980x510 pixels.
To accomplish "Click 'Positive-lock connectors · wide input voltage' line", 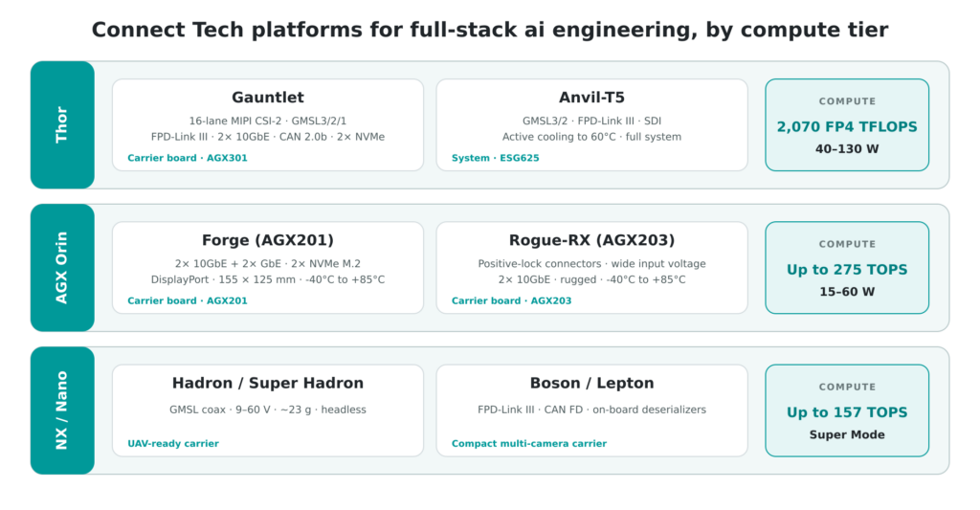I will [x=591, y=264].
